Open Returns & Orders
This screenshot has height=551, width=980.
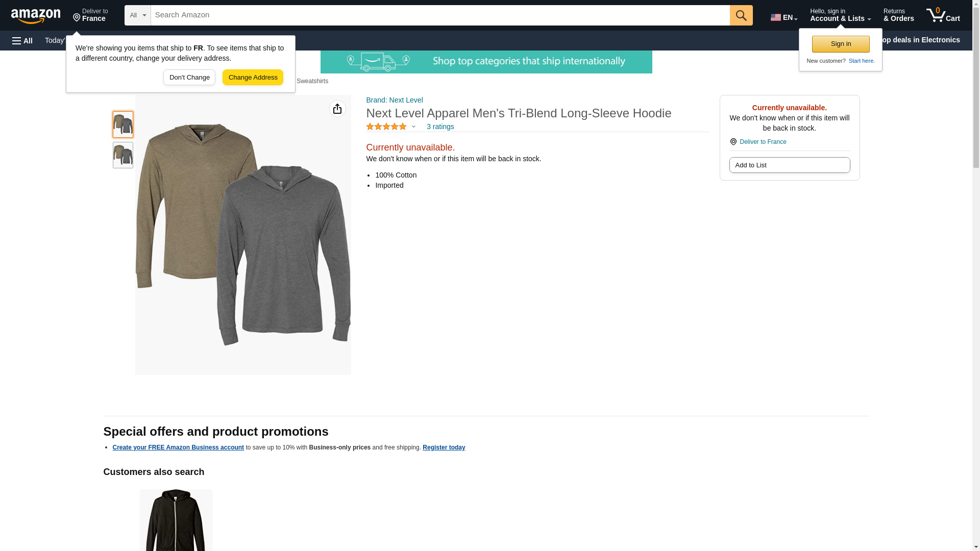(x=898, y=15)
